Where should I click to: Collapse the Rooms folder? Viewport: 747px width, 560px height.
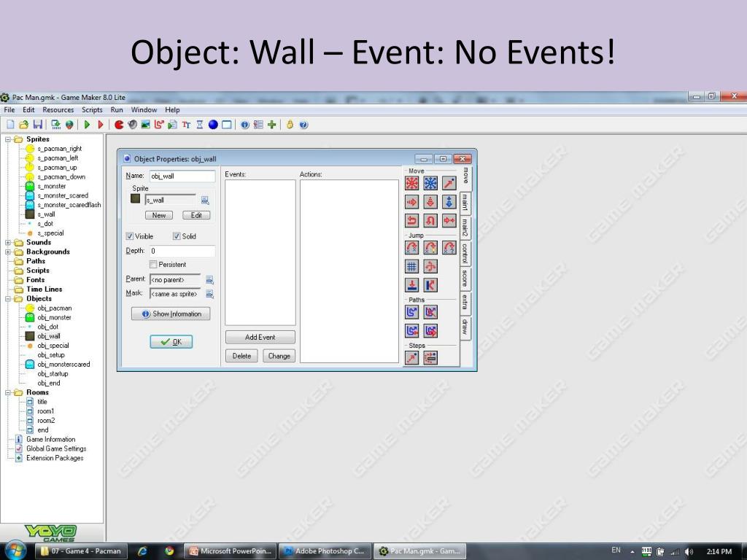click(7, 392)
